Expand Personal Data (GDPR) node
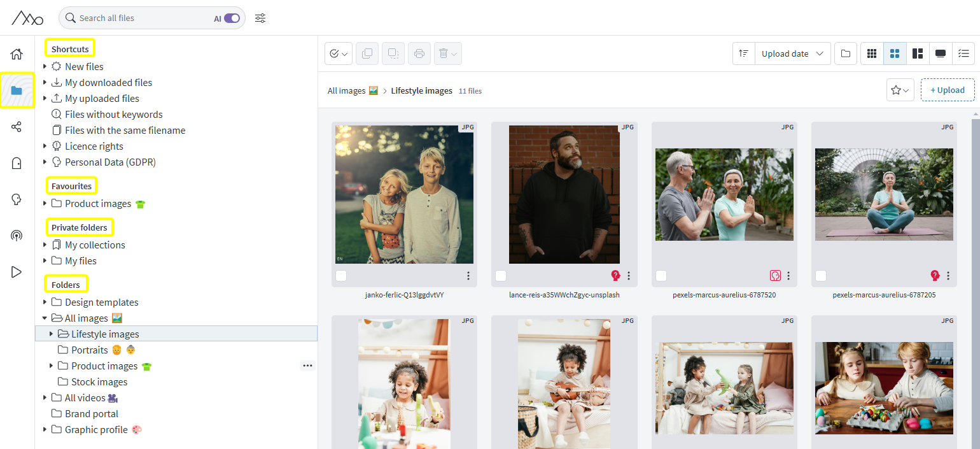The image size is (980, 449). 45,162
